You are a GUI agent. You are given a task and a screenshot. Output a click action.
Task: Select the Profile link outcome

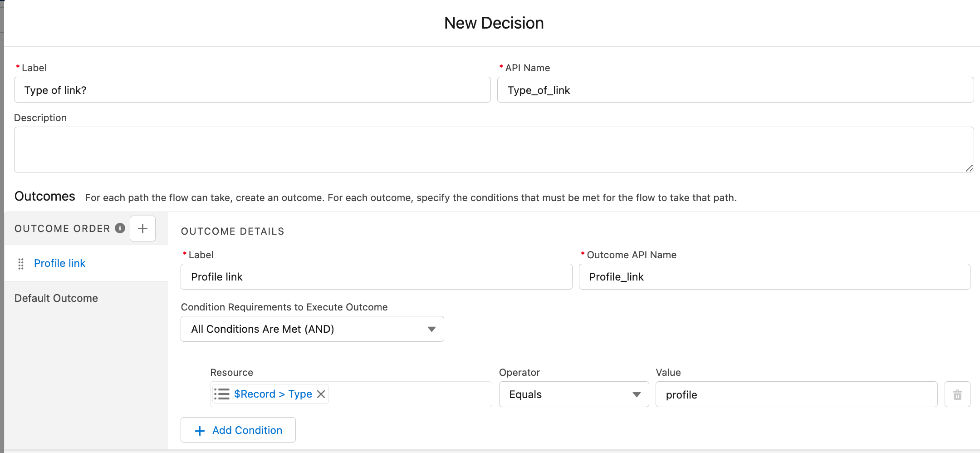point(60,263)
